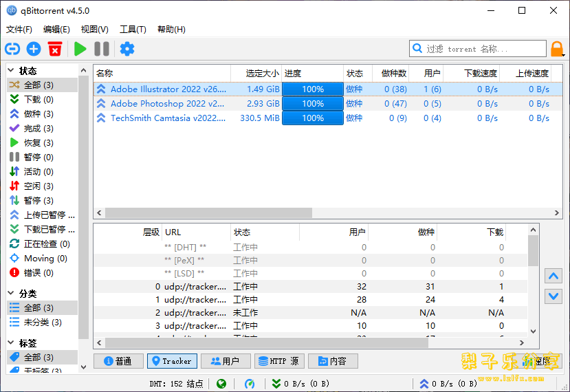Move tracker down with the down arrow

[x=553, y=296]
